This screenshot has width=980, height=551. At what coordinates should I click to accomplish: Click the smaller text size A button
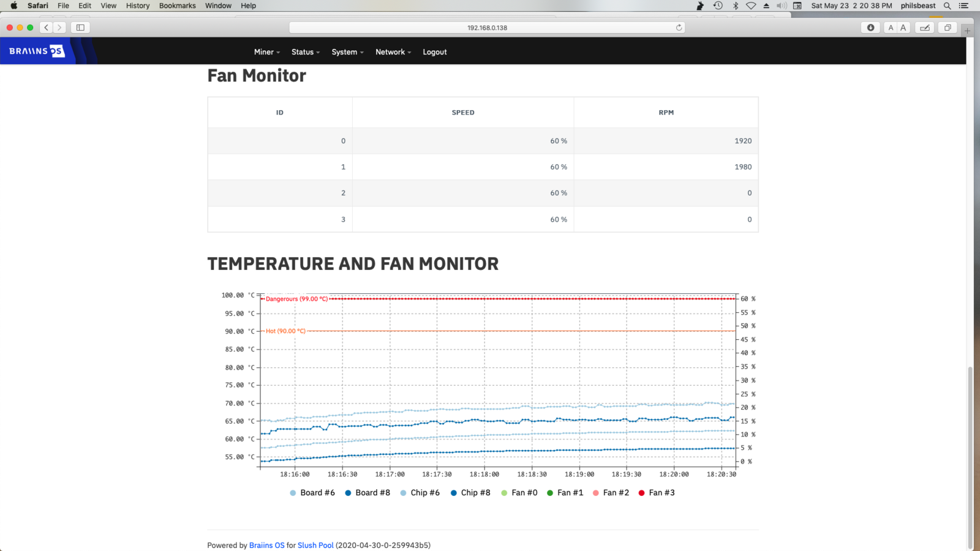click(x=891, y=28)
